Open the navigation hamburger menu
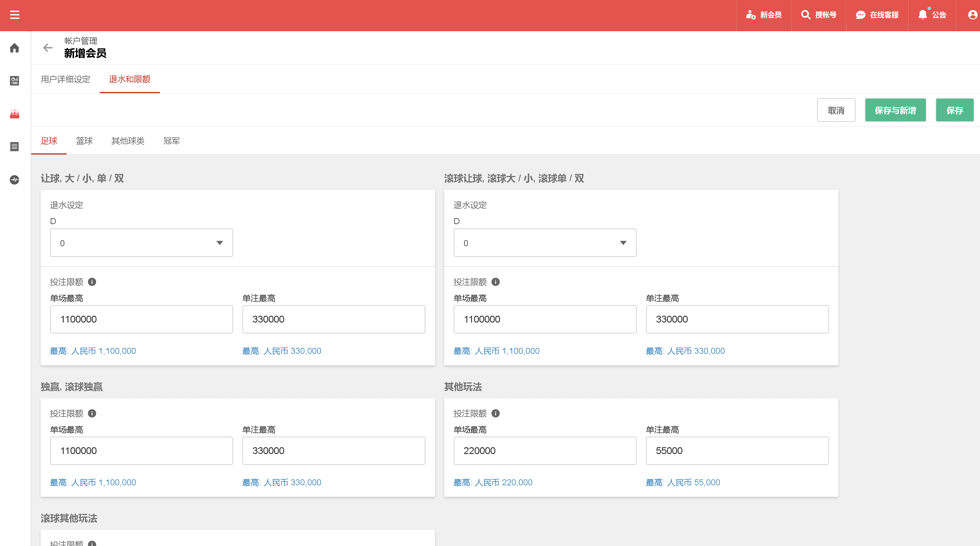This screenshot has width=980, height=546. (x=14, y=15)
